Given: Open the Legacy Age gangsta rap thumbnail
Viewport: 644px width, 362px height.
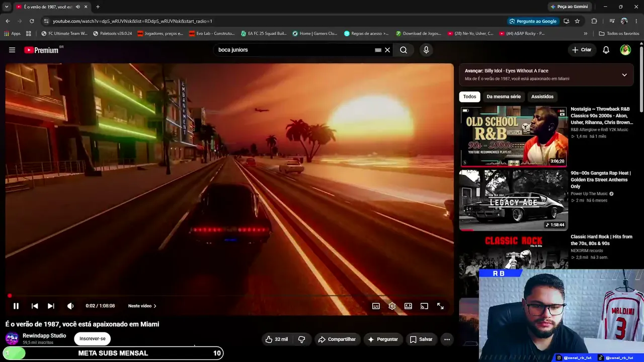Looking at the screenshot, I should click(514, 200).
